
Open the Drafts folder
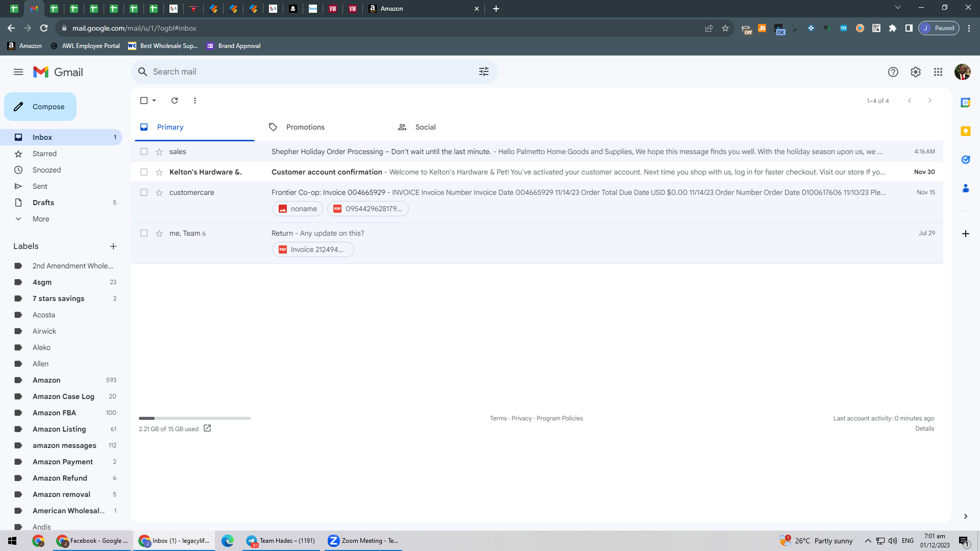point(61,203)
